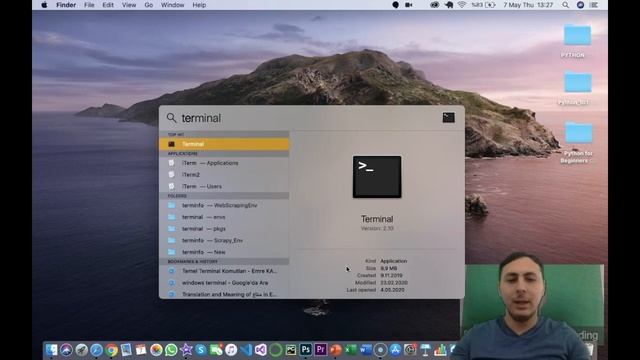Open PowerPoint from the Dock

pyautogui.click(x=336, y=350)
